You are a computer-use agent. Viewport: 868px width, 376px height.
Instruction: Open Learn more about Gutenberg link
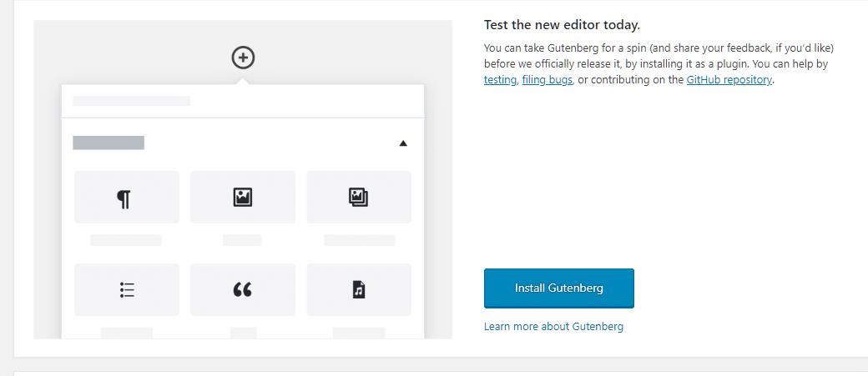(553, 326)
